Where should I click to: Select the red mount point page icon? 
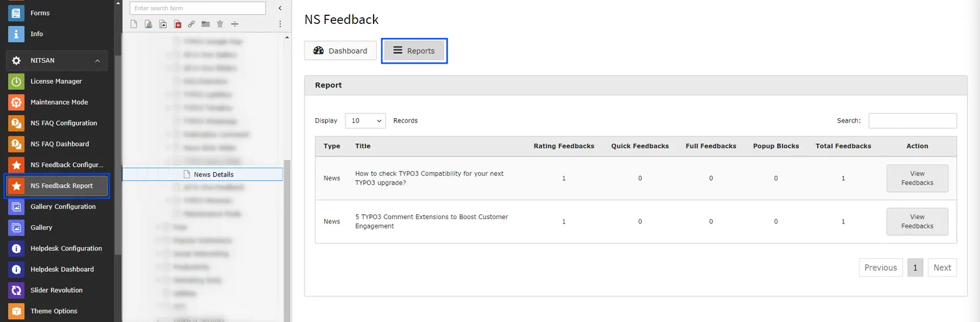tap(178, 24)
